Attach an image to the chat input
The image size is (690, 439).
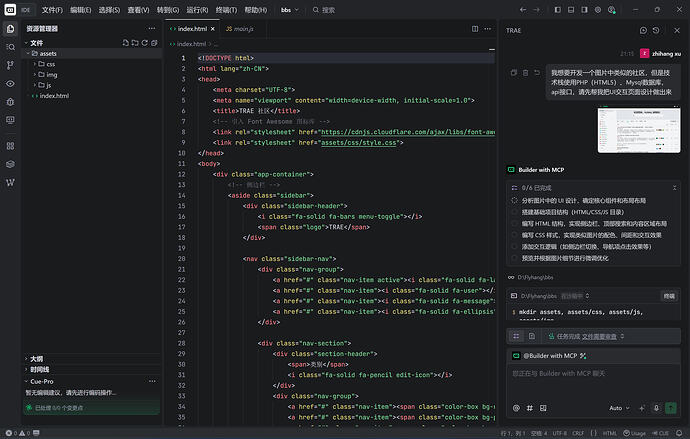(543, 408)
